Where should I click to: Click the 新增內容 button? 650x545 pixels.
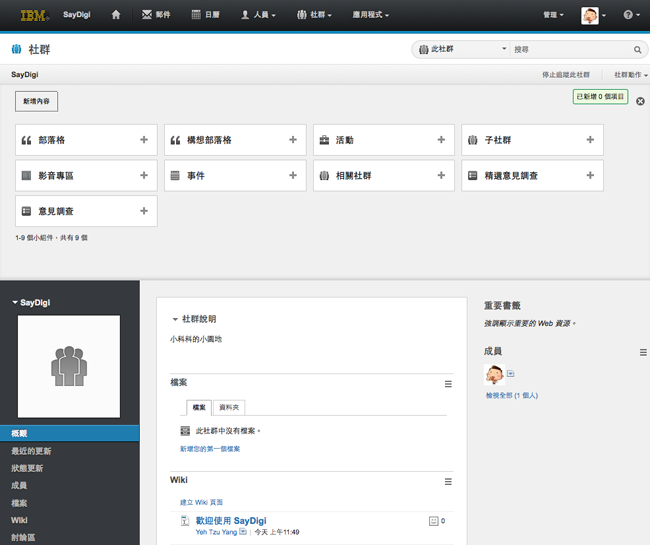(x=36, y=101)
